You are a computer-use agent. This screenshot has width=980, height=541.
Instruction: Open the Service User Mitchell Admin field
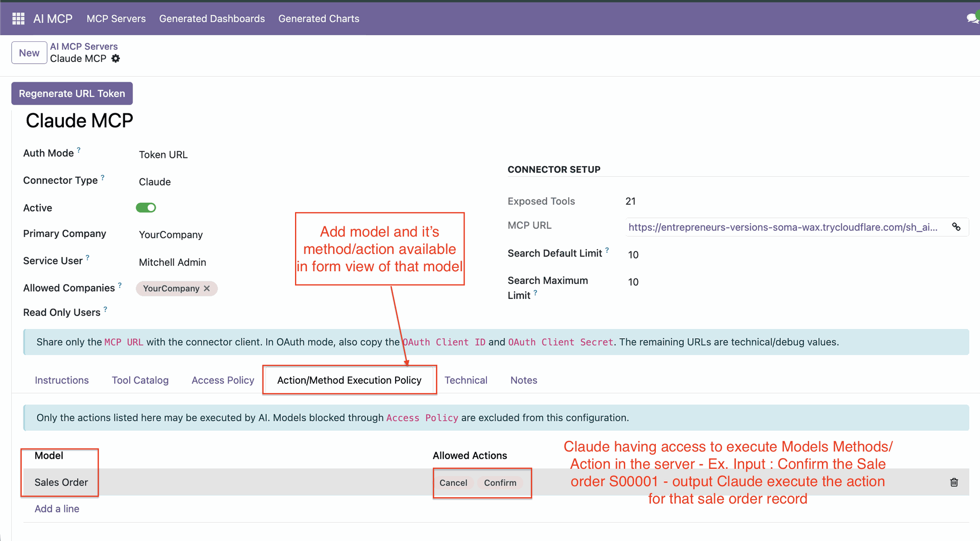[x=173, y=262]
